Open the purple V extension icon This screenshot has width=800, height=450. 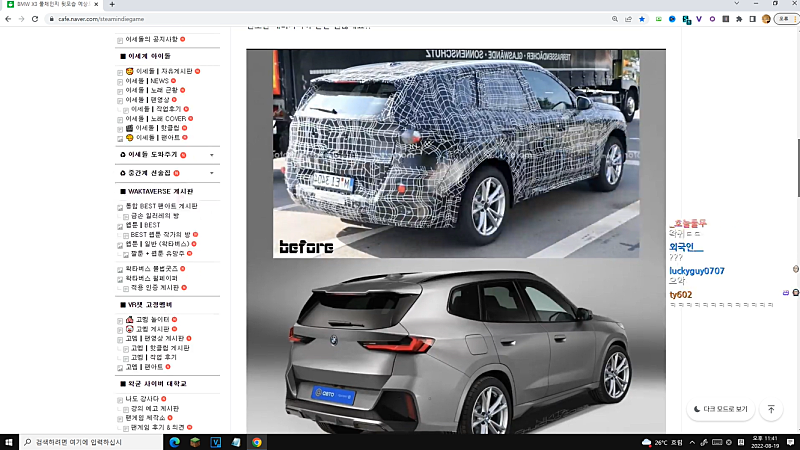pos(699,19)
